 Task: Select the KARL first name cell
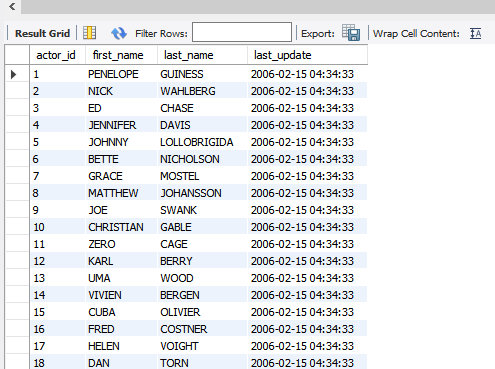(x=121, y=261)
